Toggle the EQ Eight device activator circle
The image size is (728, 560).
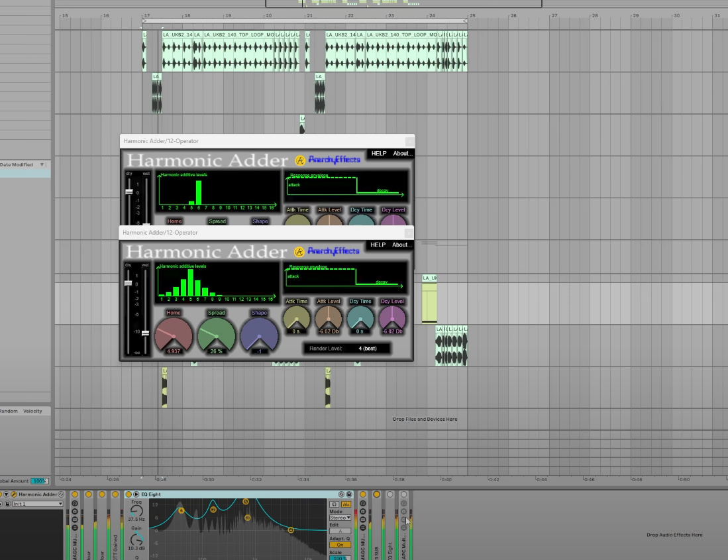coord(130,494)
